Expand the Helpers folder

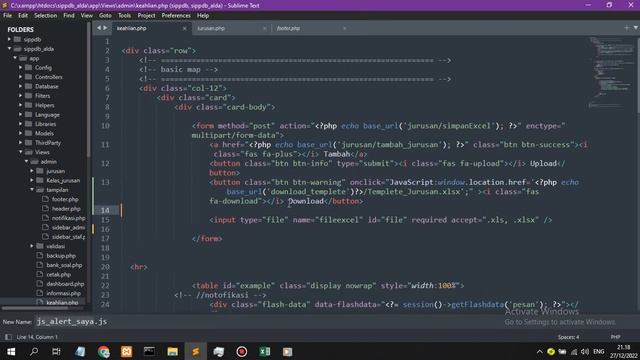coord(21,105)
